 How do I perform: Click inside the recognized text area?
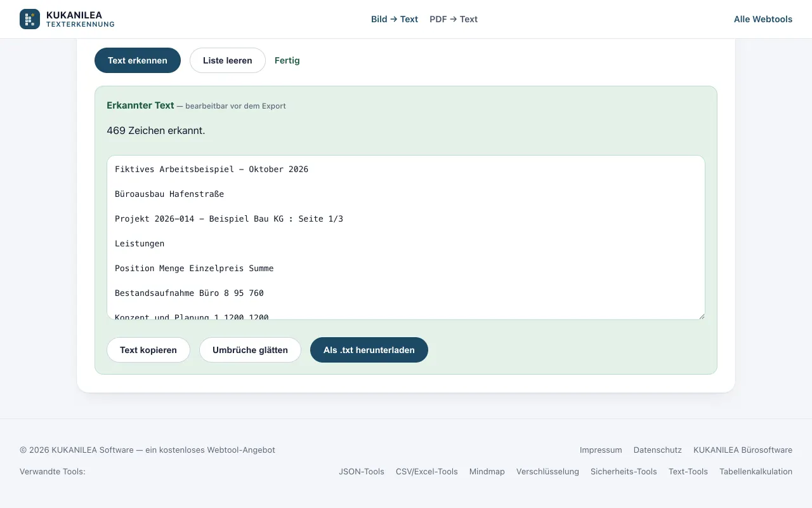tap(406, 237)
